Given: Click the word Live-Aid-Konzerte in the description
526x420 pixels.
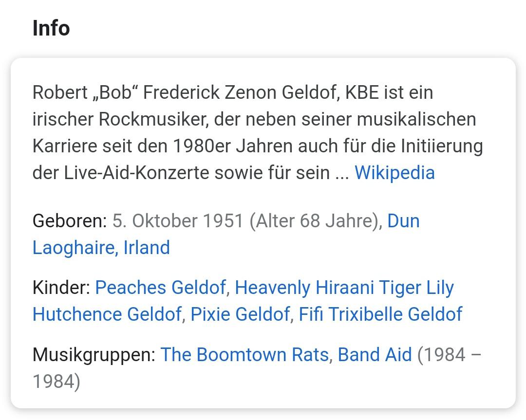Looking at the screenshot, I should pyautogui.click(x=136, y=173).
